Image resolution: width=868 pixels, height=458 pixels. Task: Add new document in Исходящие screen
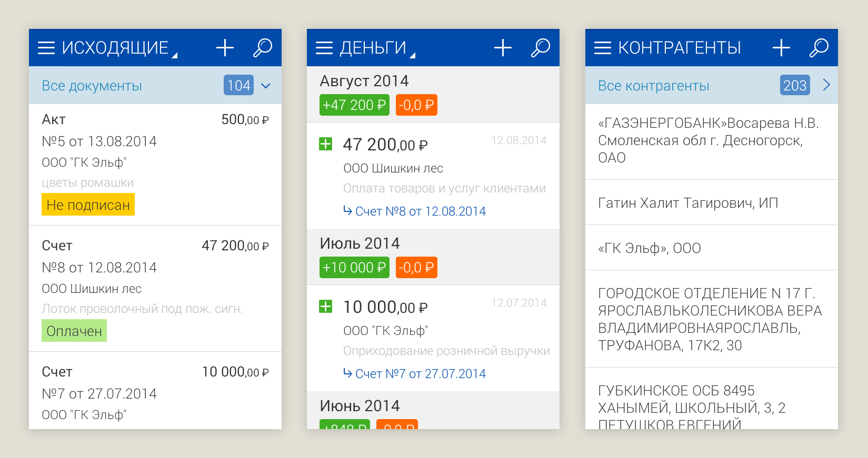point(225,48)
